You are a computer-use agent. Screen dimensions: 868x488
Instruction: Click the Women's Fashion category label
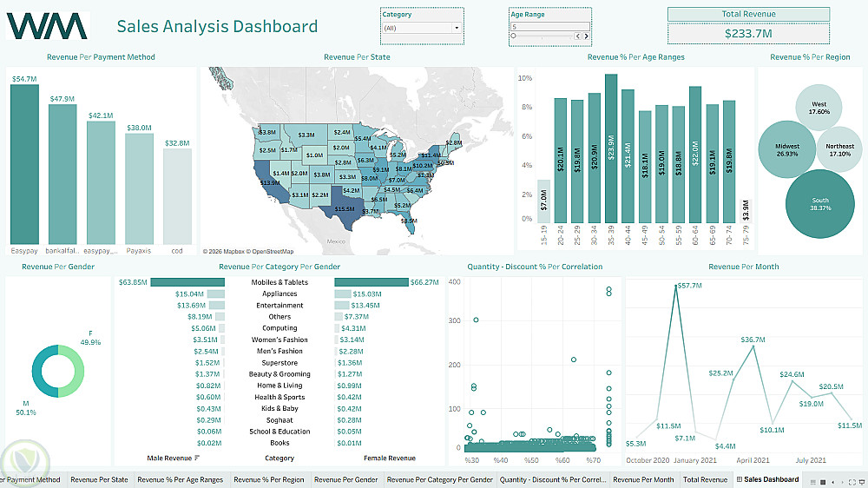click(279, 340)
